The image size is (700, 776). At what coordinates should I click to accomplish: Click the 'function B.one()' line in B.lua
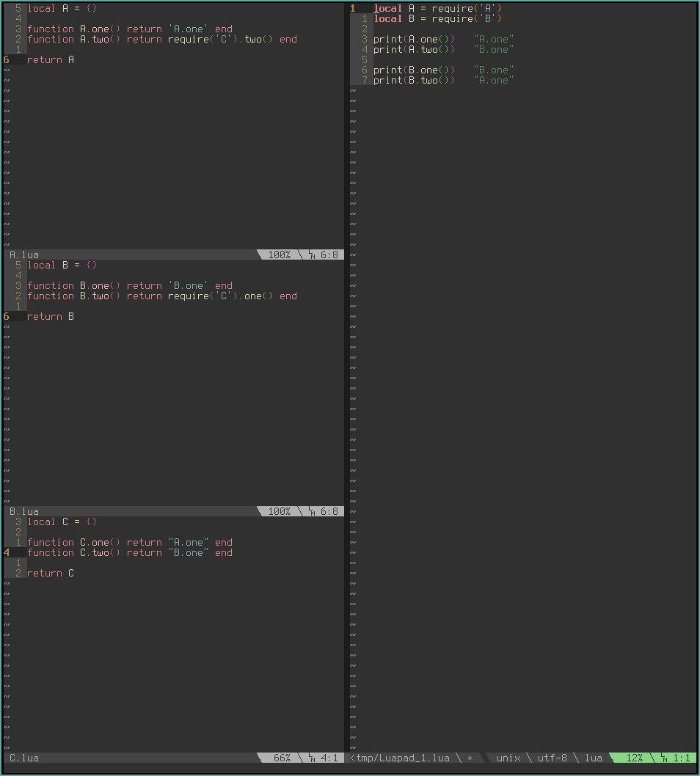coord(130,285)
